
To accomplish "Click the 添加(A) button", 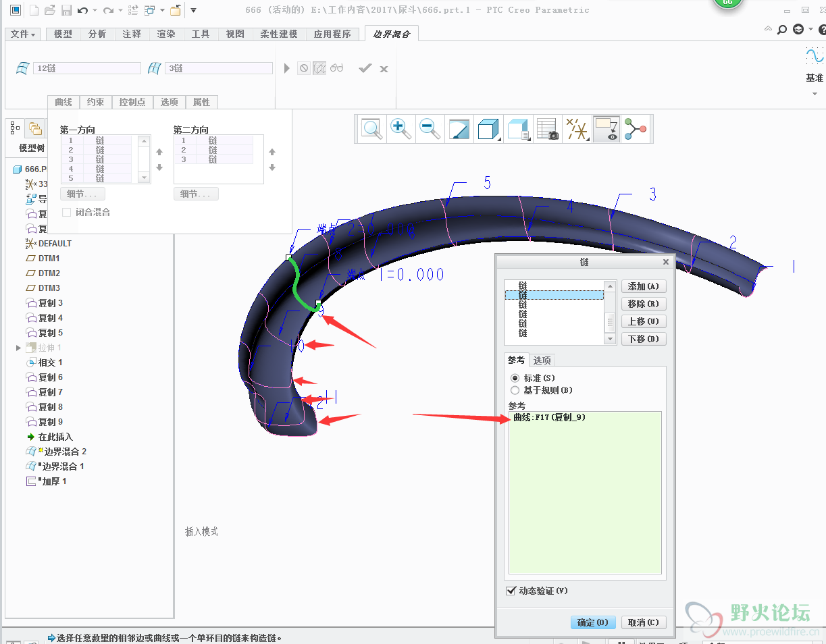I will pos(644,286).
